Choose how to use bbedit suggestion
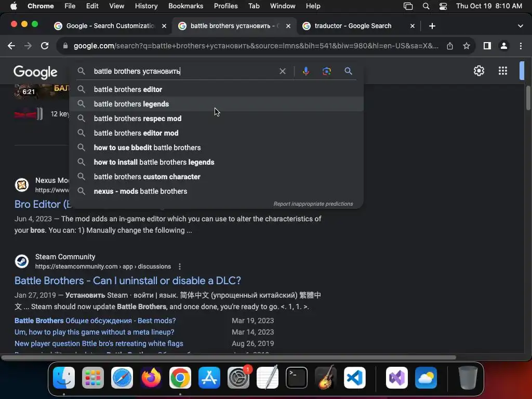This screenshot has width=532, height=399. [216, 148]
